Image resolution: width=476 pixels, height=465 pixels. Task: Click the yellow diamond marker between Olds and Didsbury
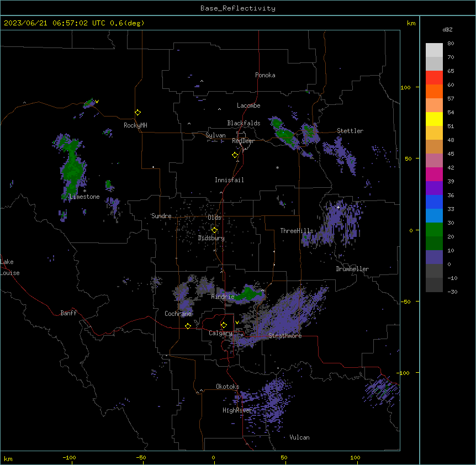[214, 230]
